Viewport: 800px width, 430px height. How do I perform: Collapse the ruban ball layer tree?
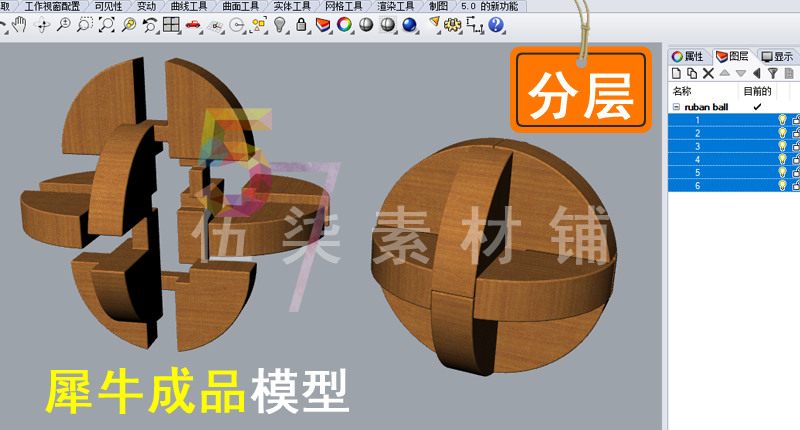676,107
